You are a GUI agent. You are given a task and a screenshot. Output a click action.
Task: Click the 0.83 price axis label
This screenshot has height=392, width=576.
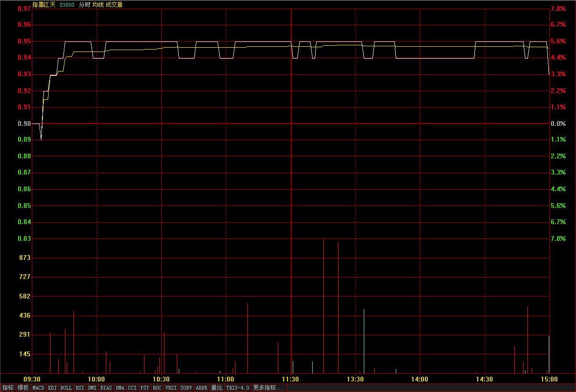[24, 238]
